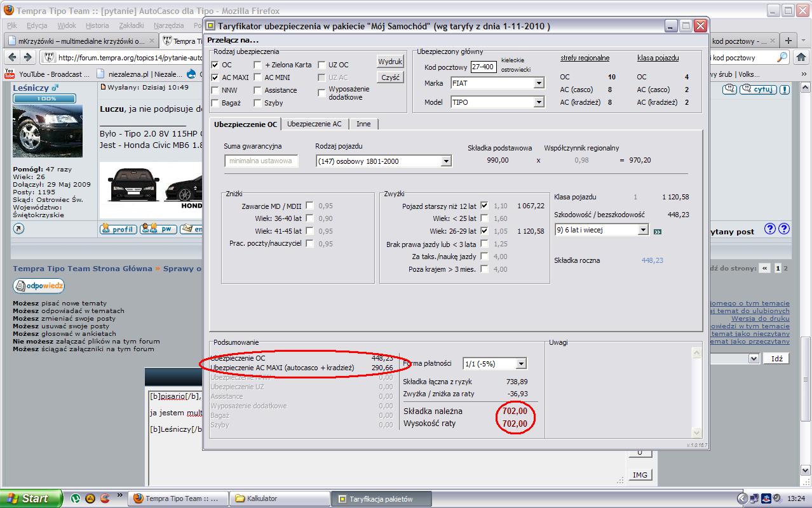Open Firefox Zakładki menu

[x=132, y=25]
